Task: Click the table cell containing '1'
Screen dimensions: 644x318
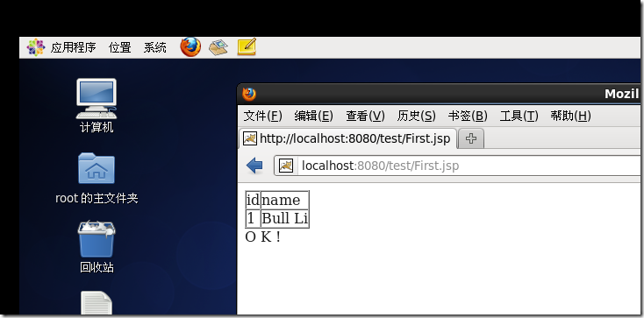Action: point(253,218)
